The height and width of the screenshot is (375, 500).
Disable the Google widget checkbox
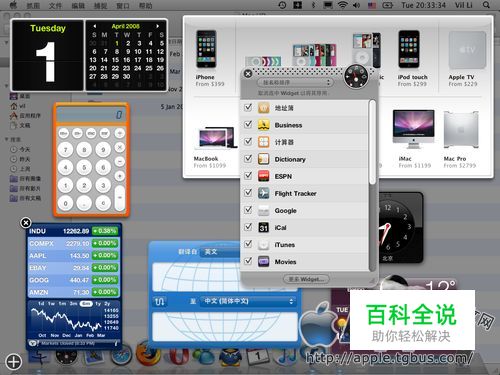(248, 210)
